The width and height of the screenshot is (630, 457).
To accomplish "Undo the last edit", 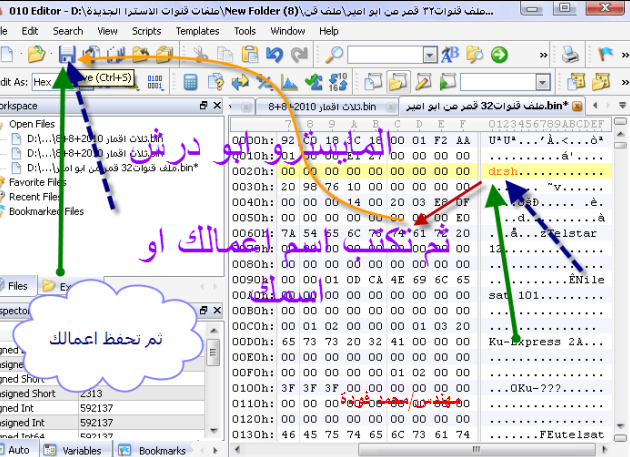I will click(x=274, y=54).
